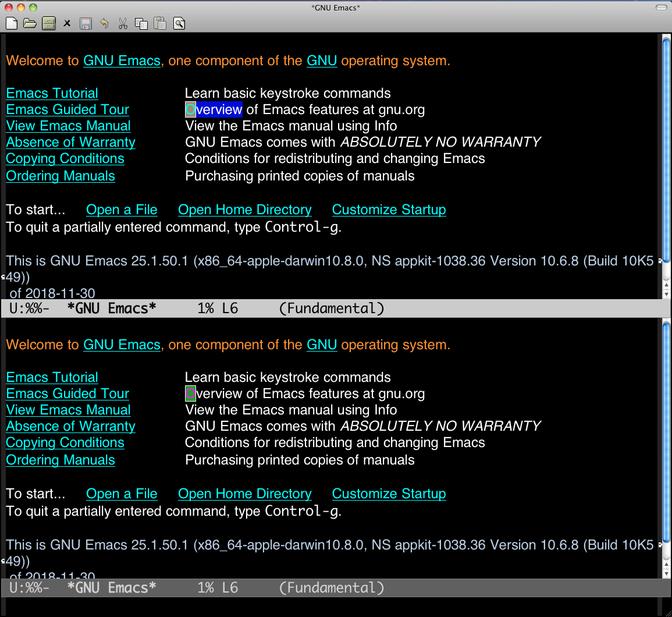Viewport: 672px width, 617px height.
Task: Open the Dired directory toolbar icon
Action: coord(49,24)
